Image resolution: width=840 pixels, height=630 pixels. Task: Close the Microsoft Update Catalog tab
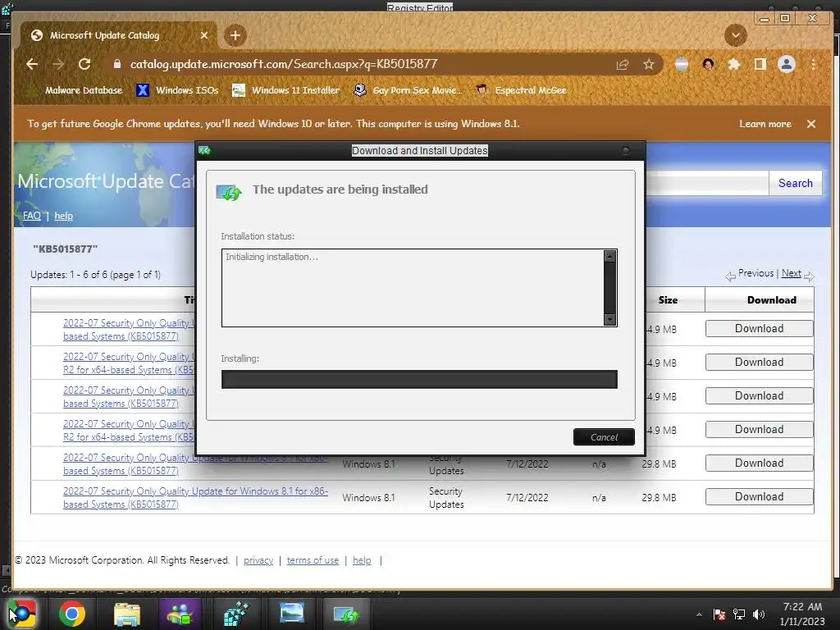tap(204, 35)
